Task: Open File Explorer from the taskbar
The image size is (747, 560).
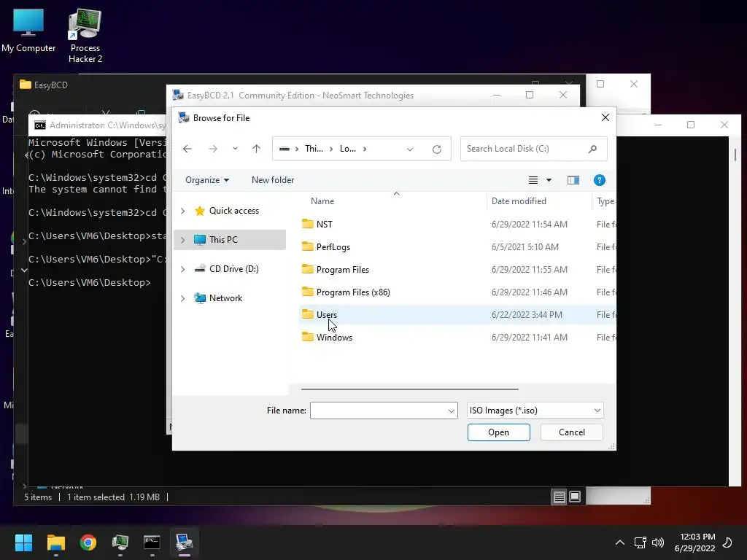Action: tap(55, 542)
